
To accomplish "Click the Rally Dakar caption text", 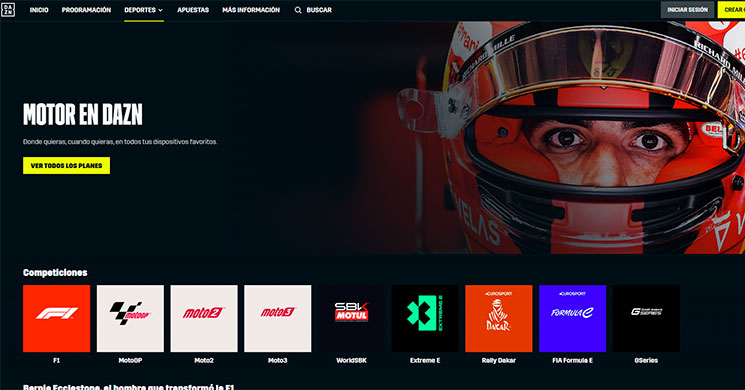I will point(499,361).
